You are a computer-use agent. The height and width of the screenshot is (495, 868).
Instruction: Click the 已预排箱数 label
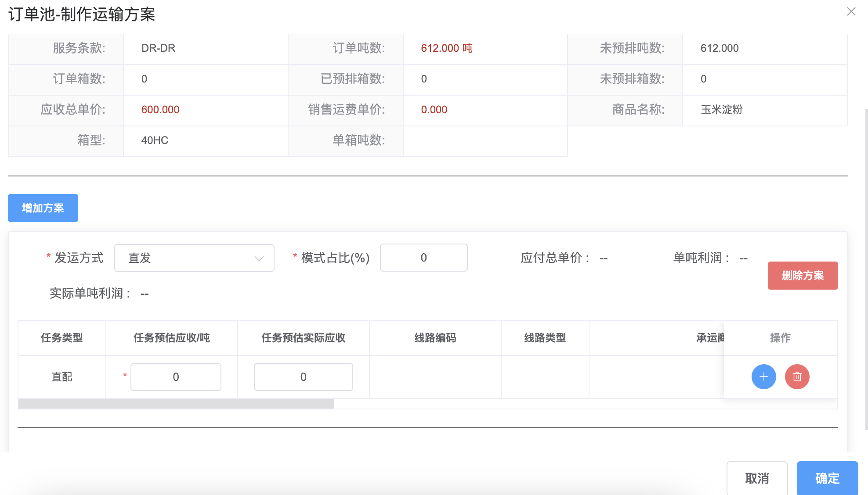pyautogui.click(x=353, y=79)
